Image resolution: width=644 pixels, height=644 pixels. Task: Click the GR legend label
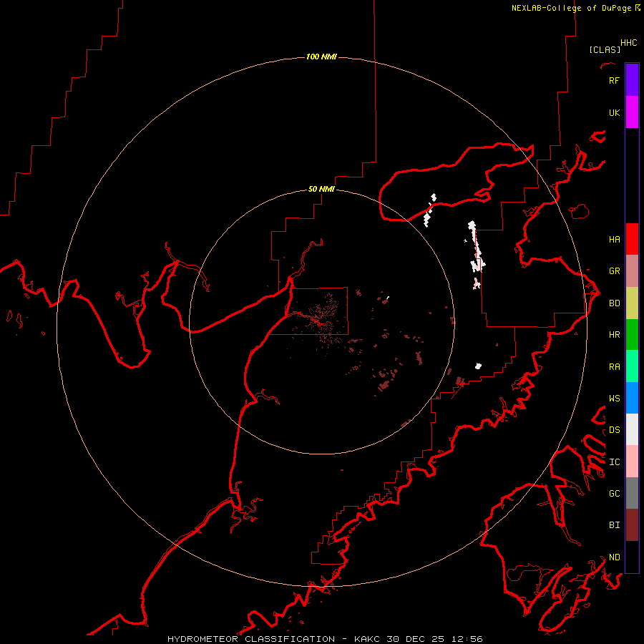(x=614, y=271)
